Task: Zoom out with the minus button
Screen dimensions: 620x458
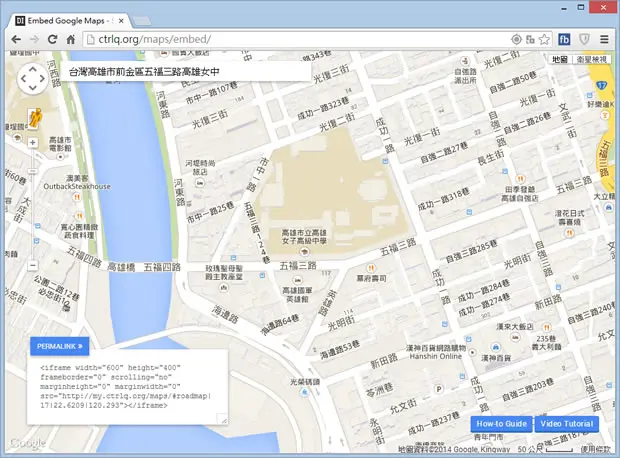Action: 32,265
